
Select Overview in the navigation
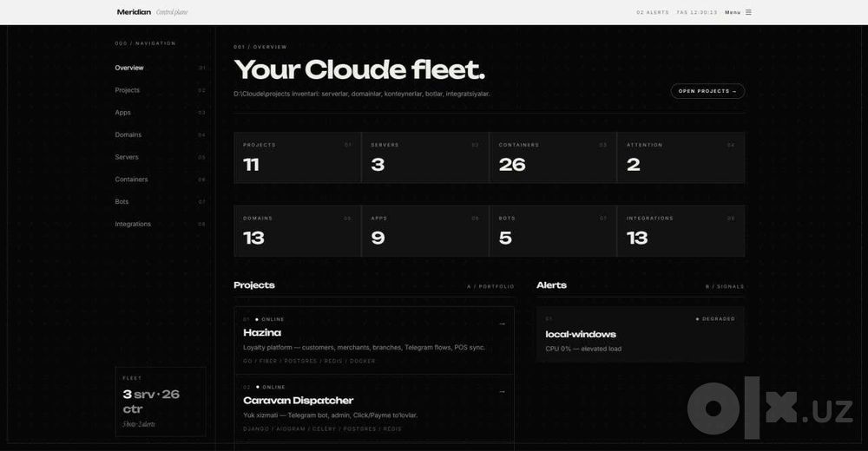[129, 68]
